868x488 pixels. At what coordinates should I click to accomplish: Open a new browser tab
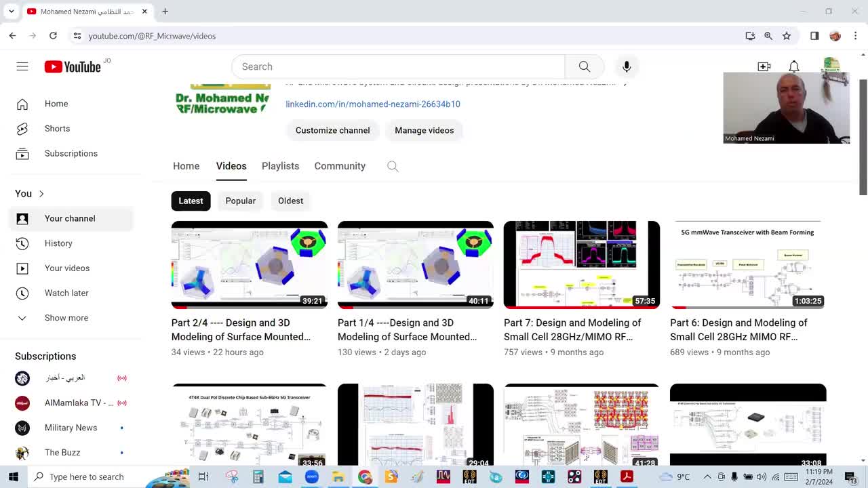click(165, 12)
